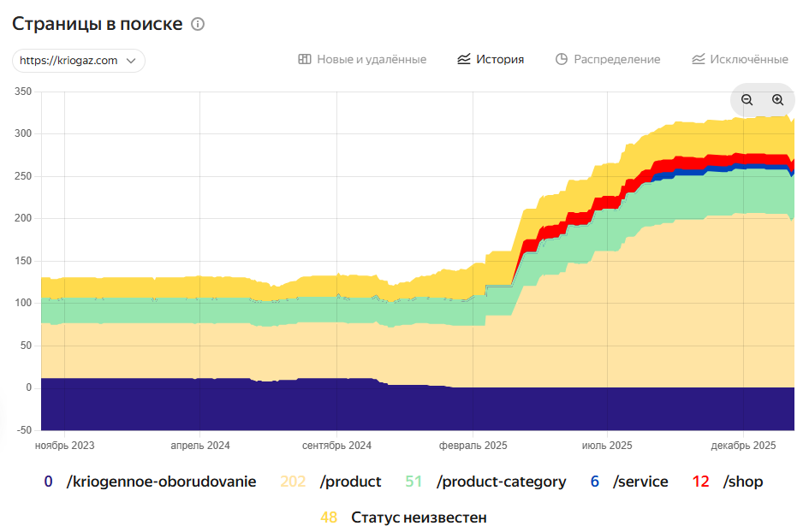Click the red /shop band in chart

685,163
